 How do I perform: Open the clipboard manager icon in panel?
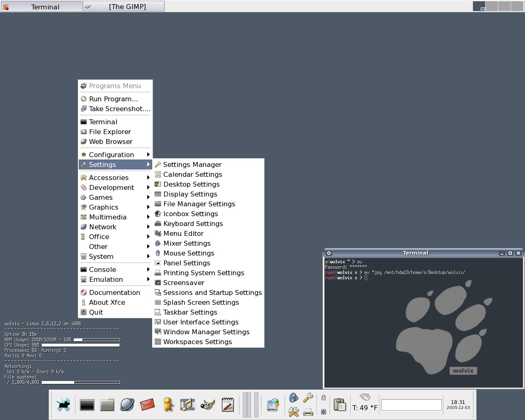point(340,405)
